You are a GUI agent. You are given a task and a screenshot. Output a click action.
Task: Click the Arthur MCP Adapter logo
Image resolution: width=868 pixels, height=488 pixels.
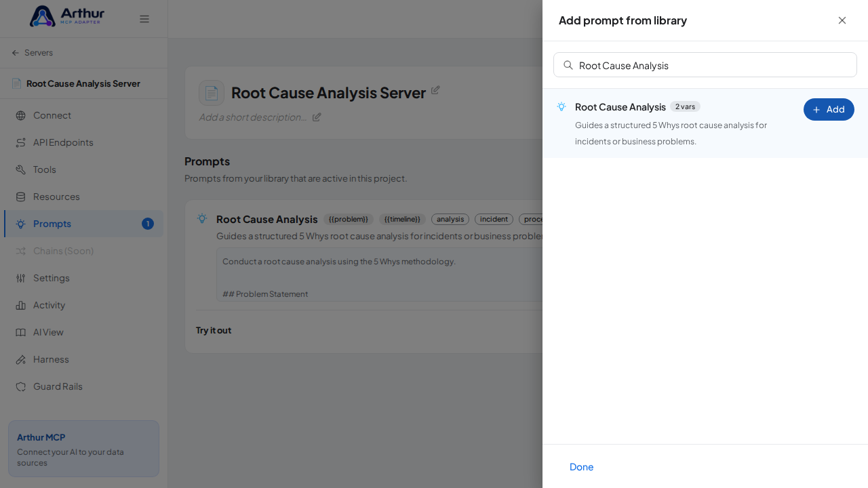click(x=67, y=16)
